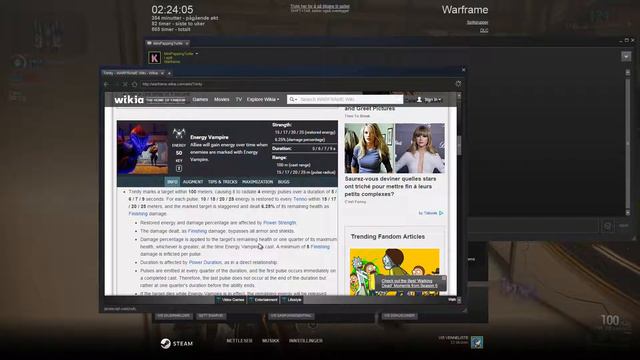Click the user avatar icon beside Sign In
This screenshot has width=640, height=360.
419,99
